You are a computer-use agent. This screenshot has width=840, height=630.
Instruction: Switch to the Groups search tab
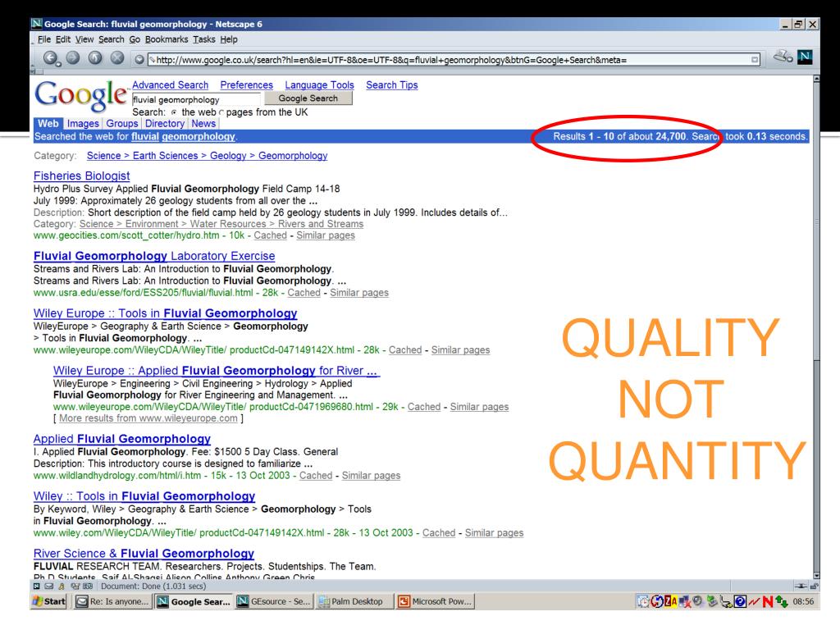click(x=120, y=124)
